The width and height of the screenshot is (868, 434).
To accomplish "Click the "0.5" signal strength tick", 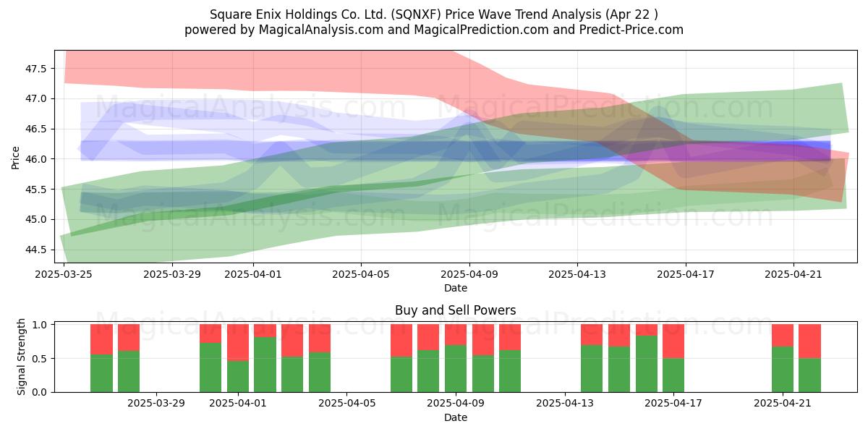I will 41,359.
